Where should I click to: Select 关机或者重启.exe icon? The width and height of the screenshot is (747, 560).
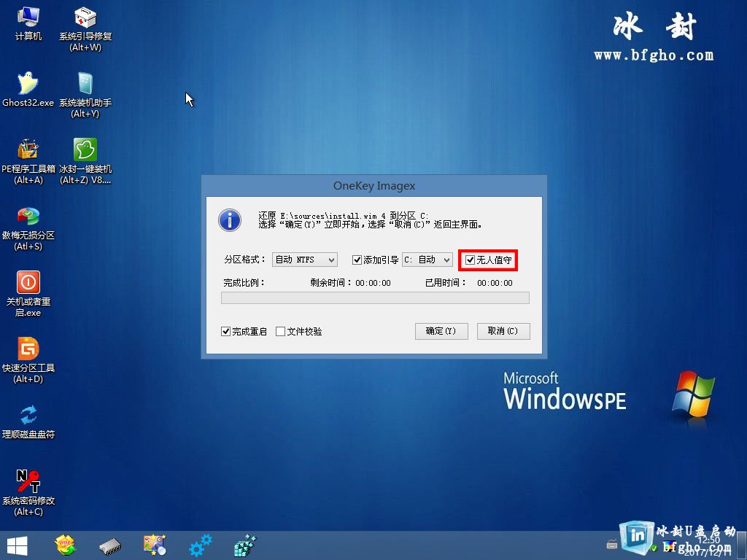(28, 294)
